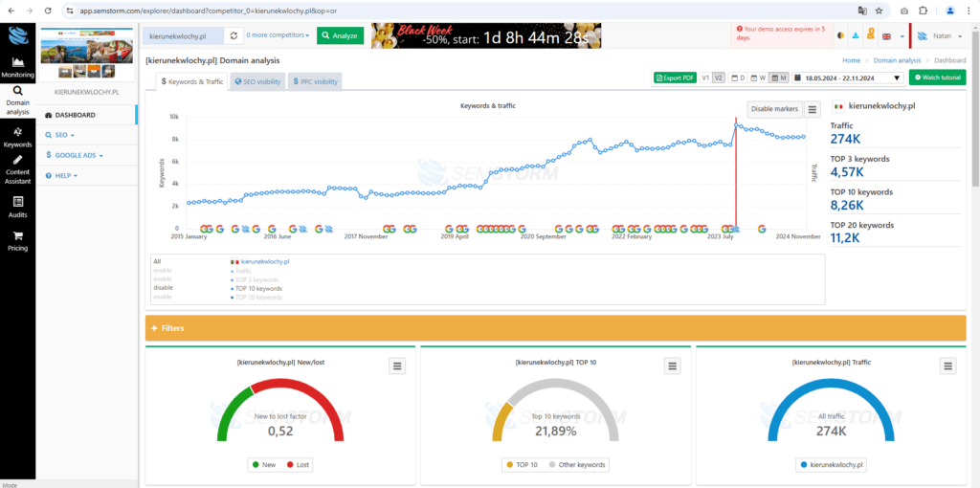This screenshot has width=980, height=488.
Task: Open Monitoring in the left sidebar
Action: click(17, 67)
